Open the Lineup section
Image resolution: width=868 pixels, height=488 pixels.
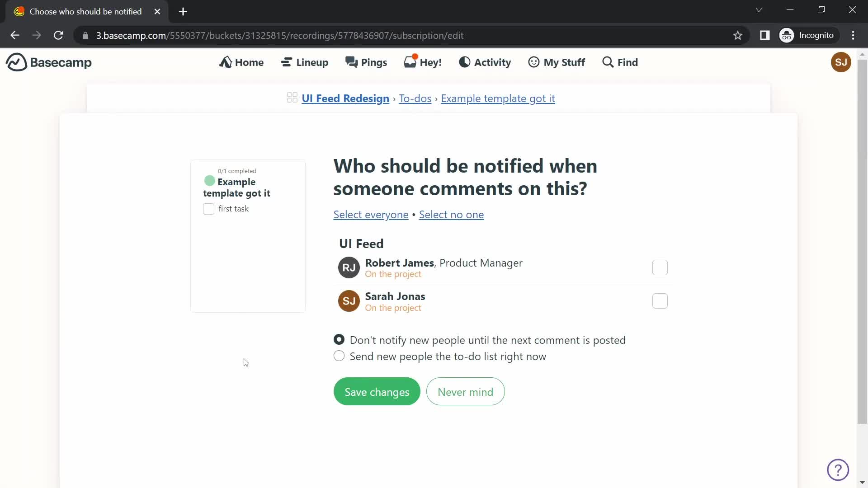[305, 62]
